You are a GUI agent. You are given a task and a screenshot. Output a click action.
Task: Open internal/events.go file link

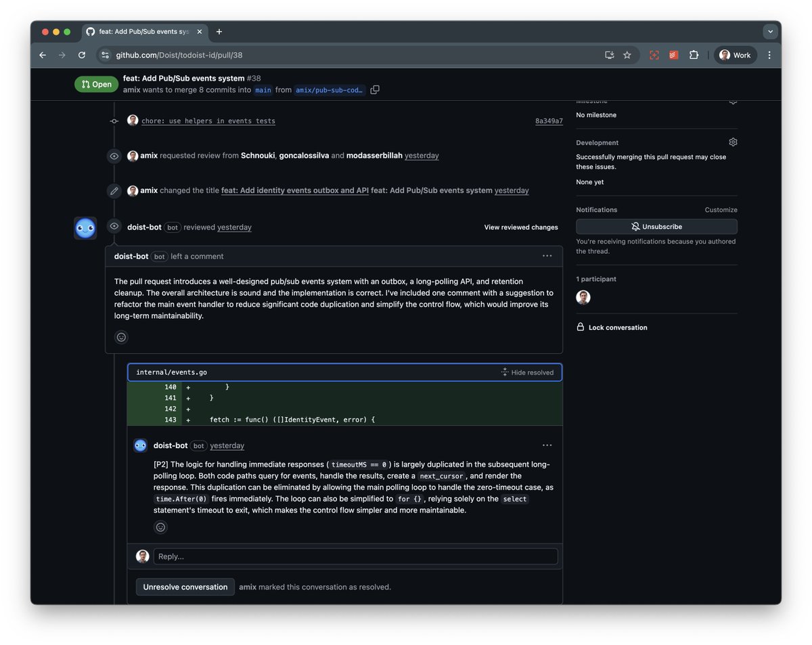point(172,372)
